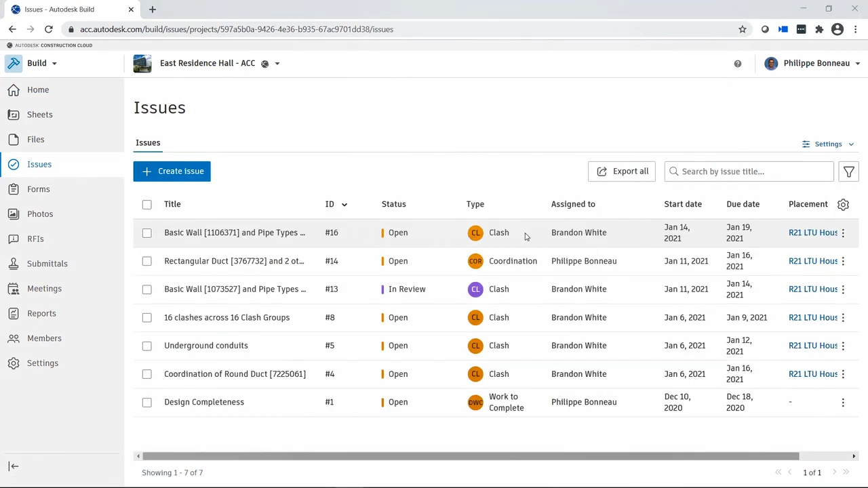Click the Search by issue title field
The width and height of the screenshot is (868, 488).
click(749, 171)
